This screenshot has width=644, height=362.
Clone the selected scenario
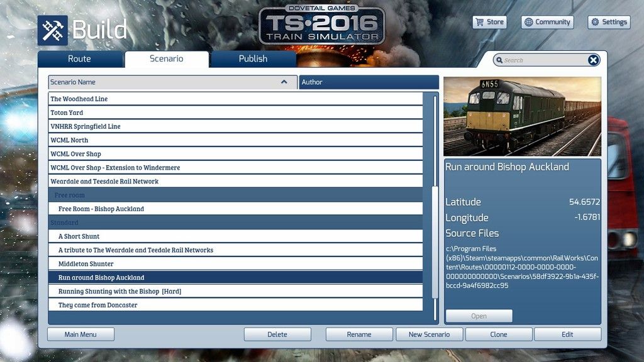coord(499,334)
